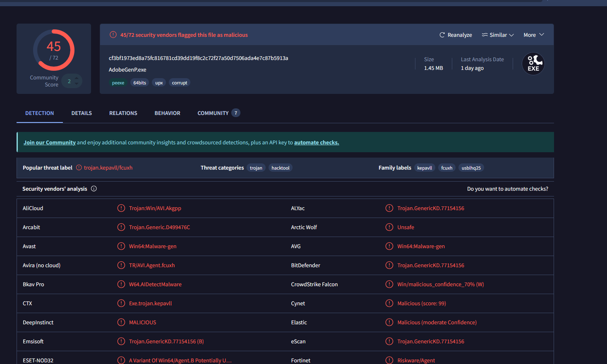The width and height of the screenshot is (607, 364).
Task: Click the hacktool threat category chip
Action: click(x=281, y=168)
